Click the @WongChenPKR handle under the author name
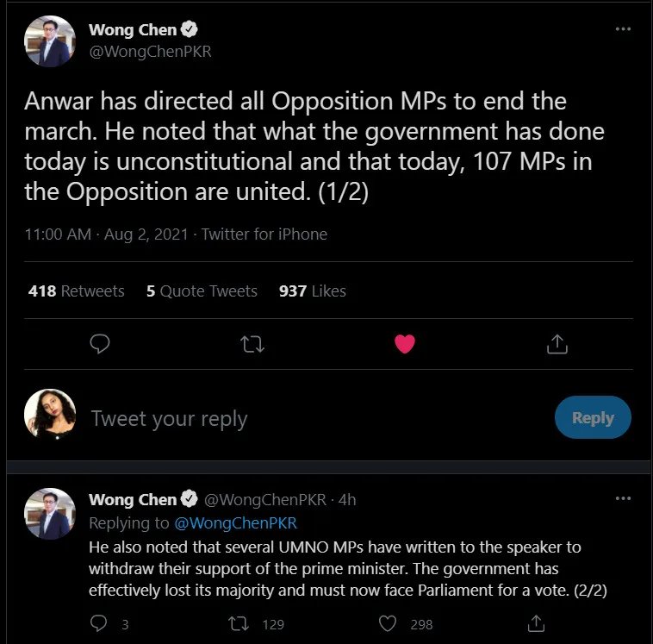Viewport: 653px width, 644px height. click(150, 52)
